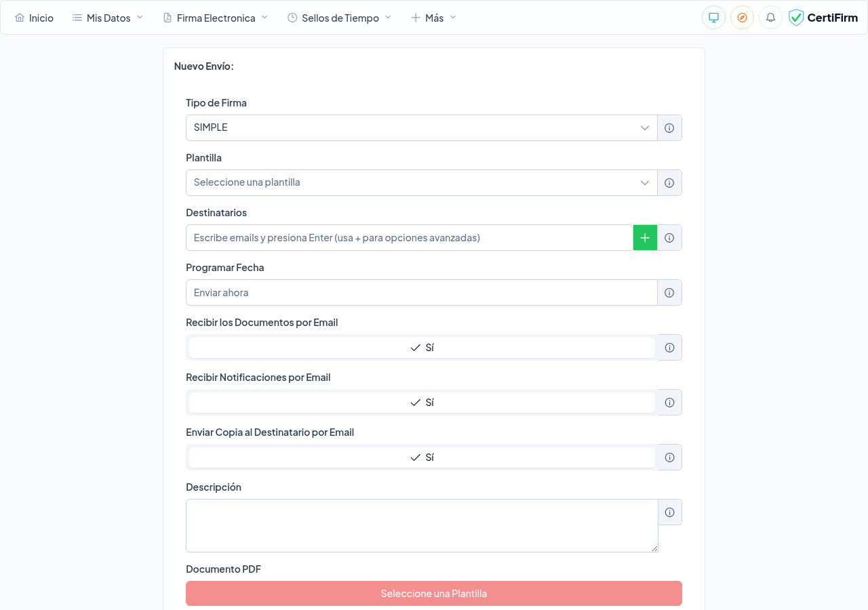Click the Seleccione una Plantilla button
Screen dimensions: 868x610
[434, 594]
